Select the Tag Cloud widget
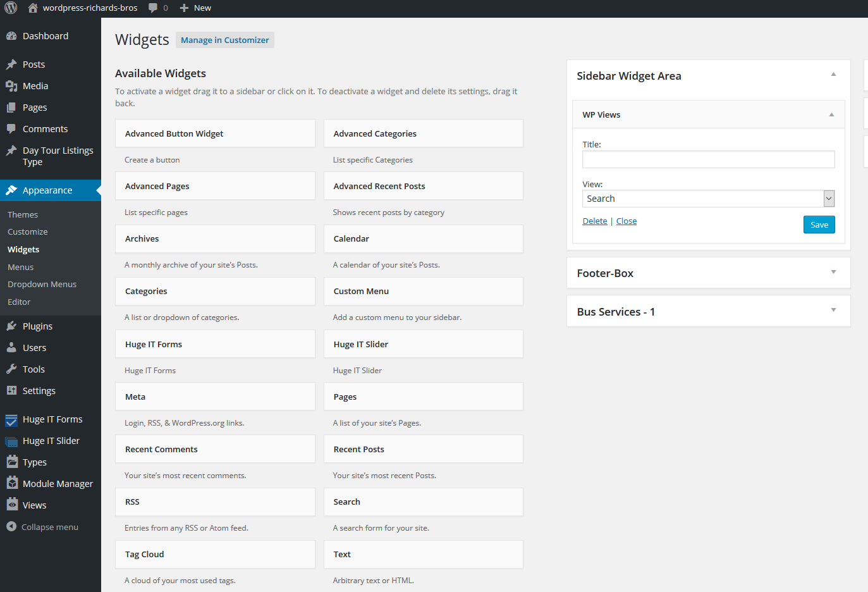This screenshot has width=868, height=592. click(215, 554)
